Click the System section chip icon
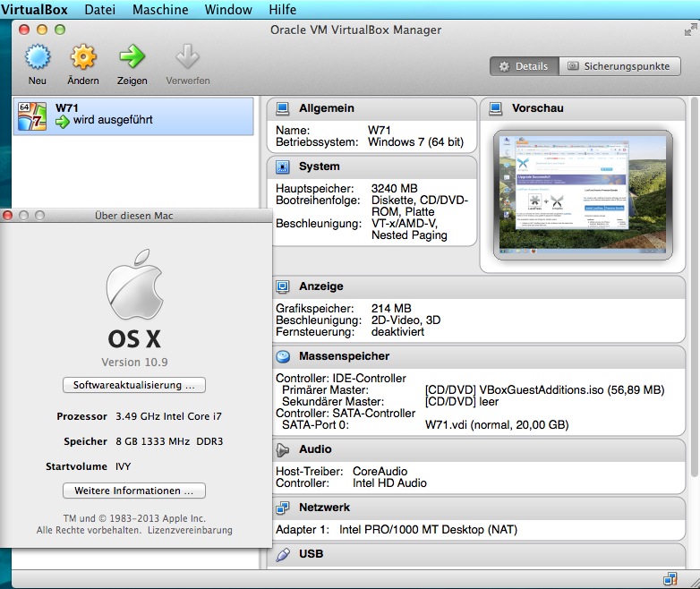700x589 pixels. coord(282,166)
